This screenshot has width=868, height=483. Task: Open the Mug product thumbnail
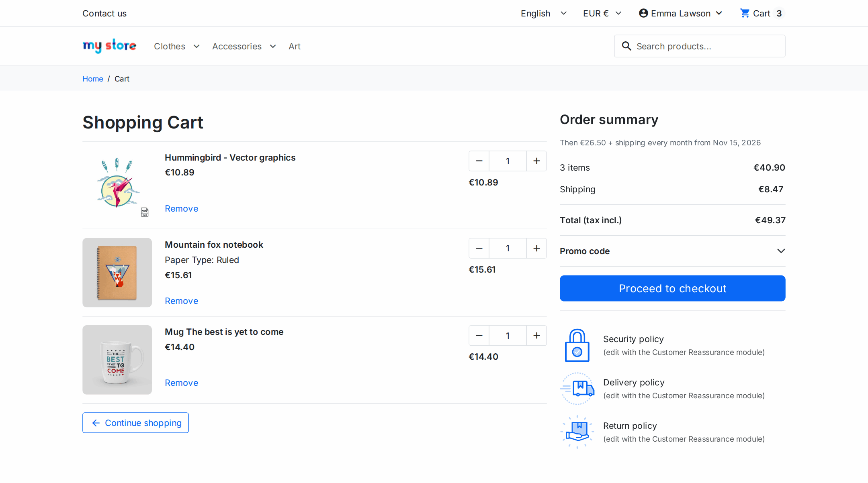coord(117,360)
